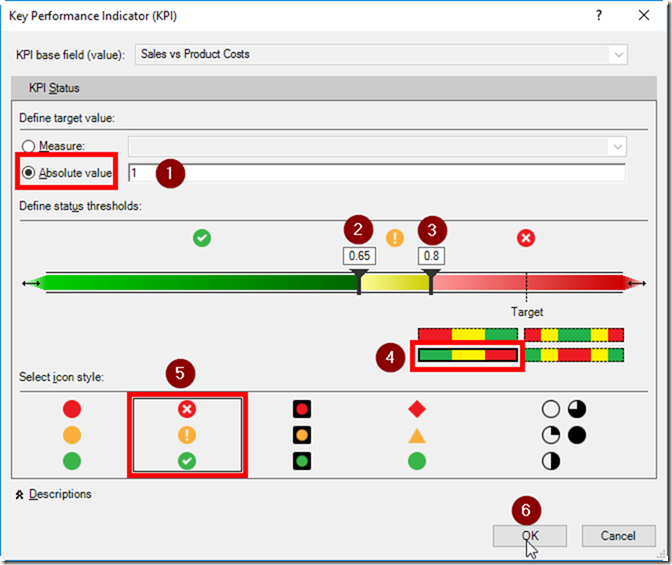Choose red-yellow-green-yellow-red threshold pattern
The height and width of the screenshot is (565, 672).
574,334
